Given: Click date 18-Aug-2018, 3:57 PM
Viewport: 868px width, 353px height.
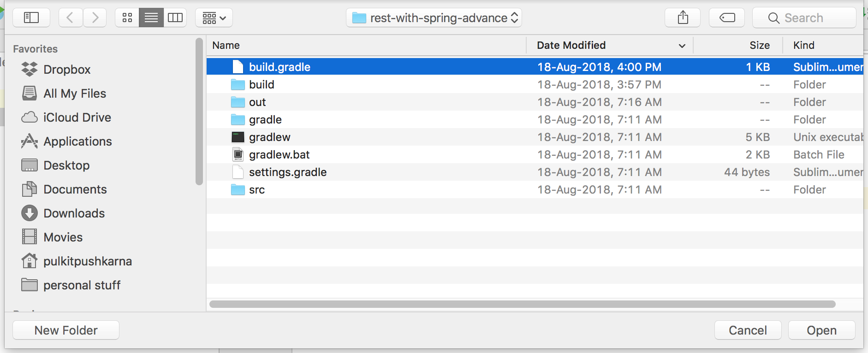Looking at the screenshot, I should pyautogui.click(x=599, y=84).
